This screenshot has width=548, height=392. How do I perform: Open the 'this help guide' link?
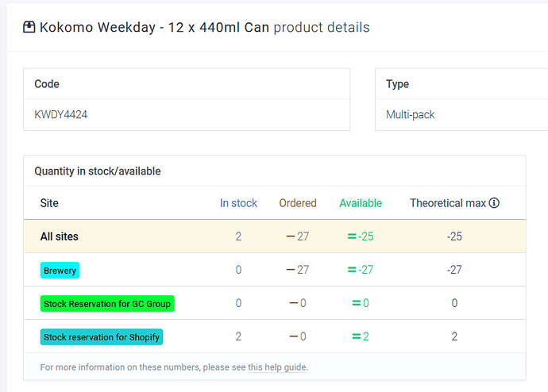(277, 367)
